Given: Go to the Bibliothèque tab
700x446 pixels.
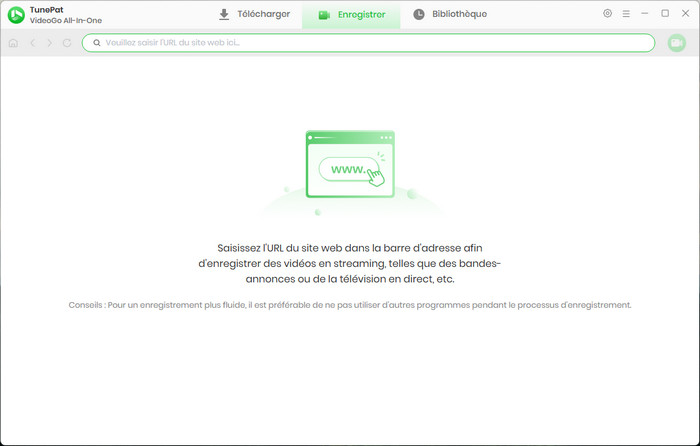Looking at the screenshot, I should tap(450, 14).
